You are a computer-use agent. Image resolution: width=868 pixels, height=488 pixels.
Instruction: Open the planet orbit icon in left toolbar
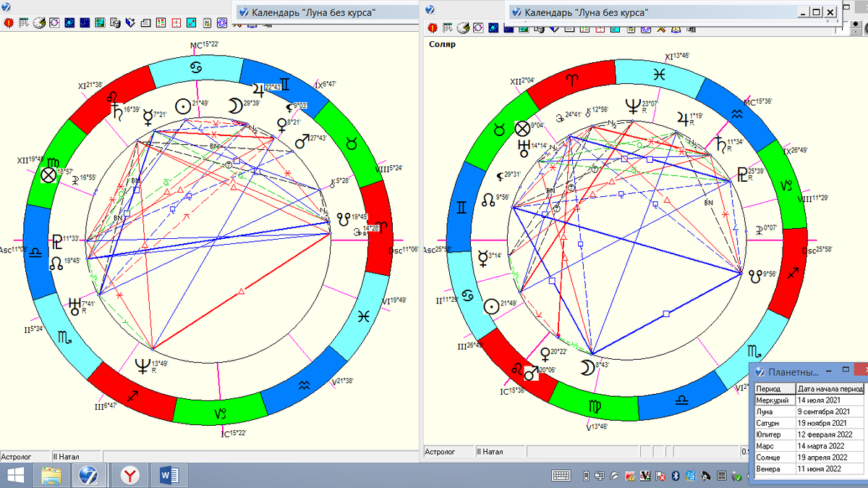click(69, 22)
